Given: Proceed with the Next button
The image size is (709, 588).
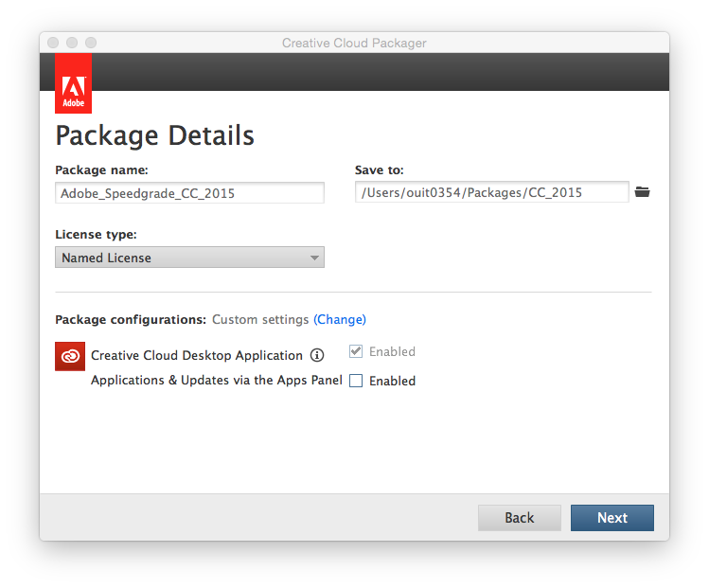Looking at the screenshot, I should [612, 518].
